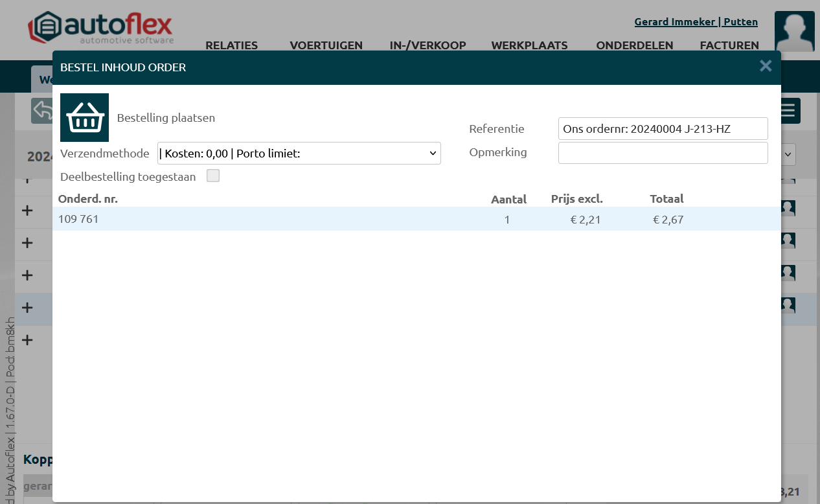This screenshot has width=820, height=504.
Task: Click the Referentie input field
Action: pyautogui.click(x=663, y=129)
